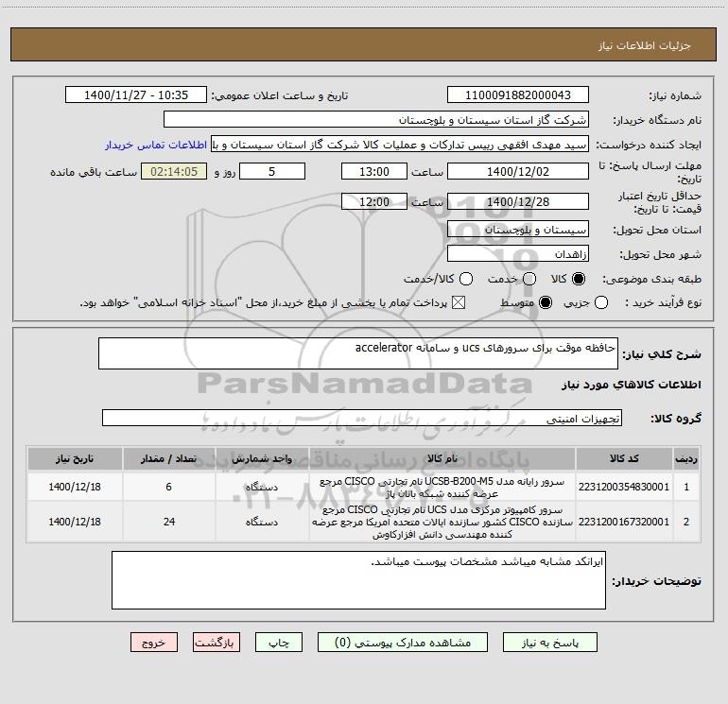Viewport: 728px width, 704px height.
Task: Click the buyer name field شرکت گاز استان
Action: click(x=376, y=119)
